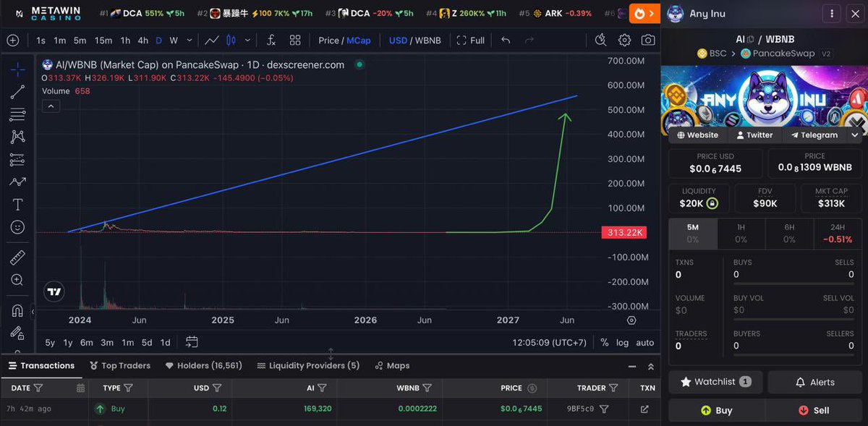
Task: Add token to Watchlist
Action: click(715, 382)
